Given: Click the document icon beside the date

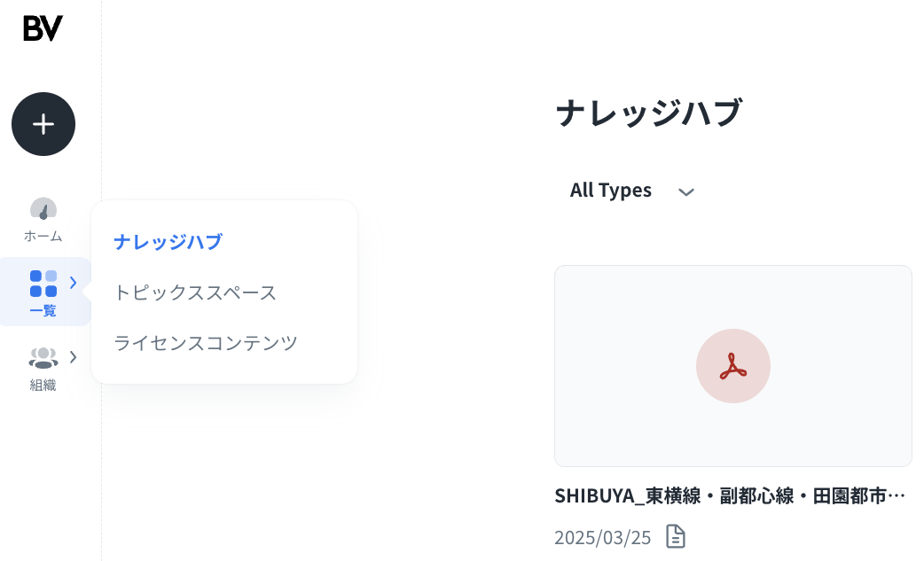Looking at the screenshot, I should tap(676, 536).
